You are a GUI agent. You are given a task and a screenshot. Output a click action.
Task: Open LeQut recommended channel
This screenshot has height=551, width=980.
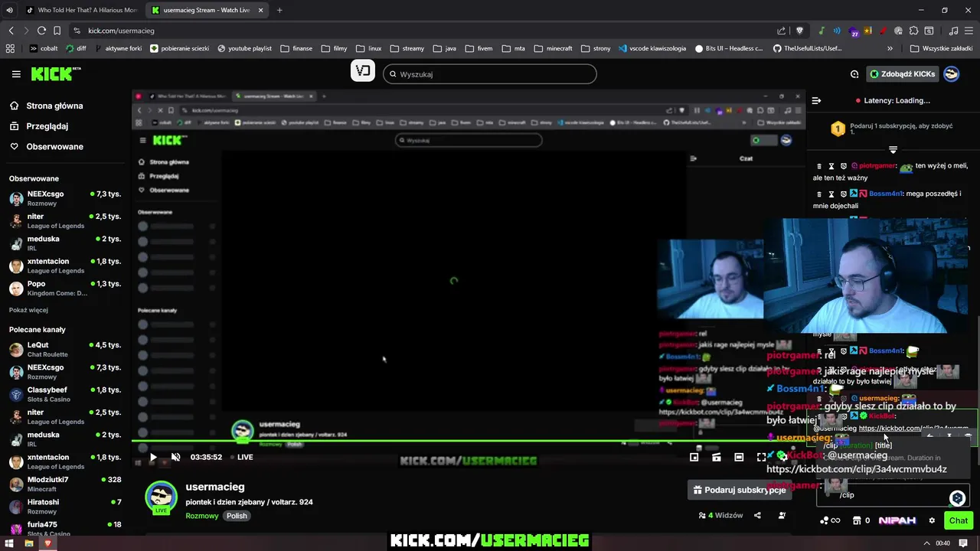64,349
